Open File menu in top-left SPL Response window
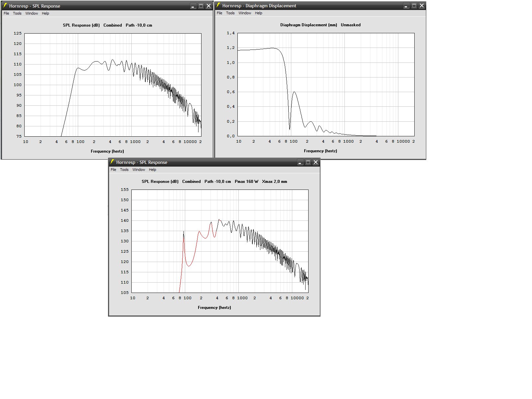The width and height of the screenshot is (532, 399). tap(6, 14)
